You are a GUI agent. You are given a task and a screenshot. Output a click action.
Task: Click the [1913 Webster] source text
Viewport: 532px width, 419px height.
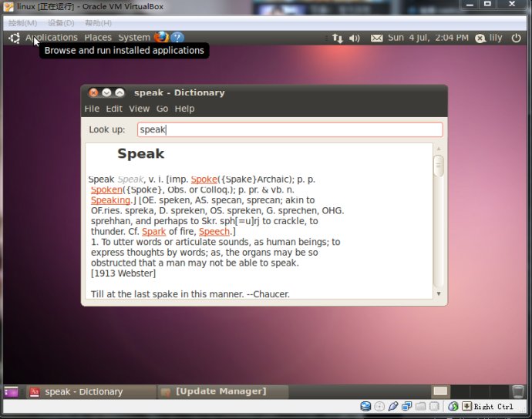[123, 273]
